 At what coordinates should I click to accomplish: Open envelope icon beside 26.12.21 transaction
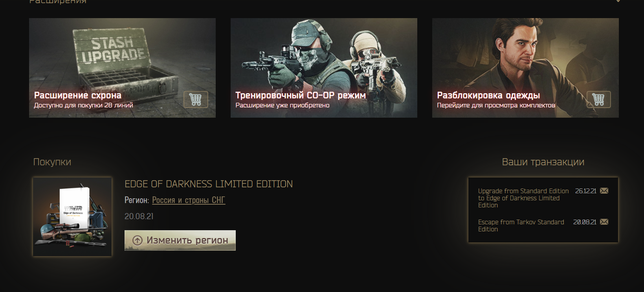[x=604, y=191]
